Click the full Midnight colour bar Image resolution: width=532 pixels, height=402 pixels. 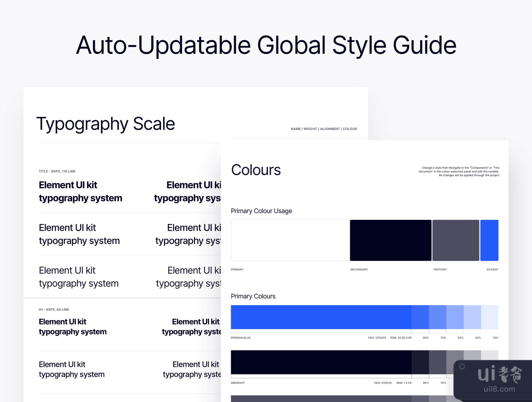tap(321, 362)
